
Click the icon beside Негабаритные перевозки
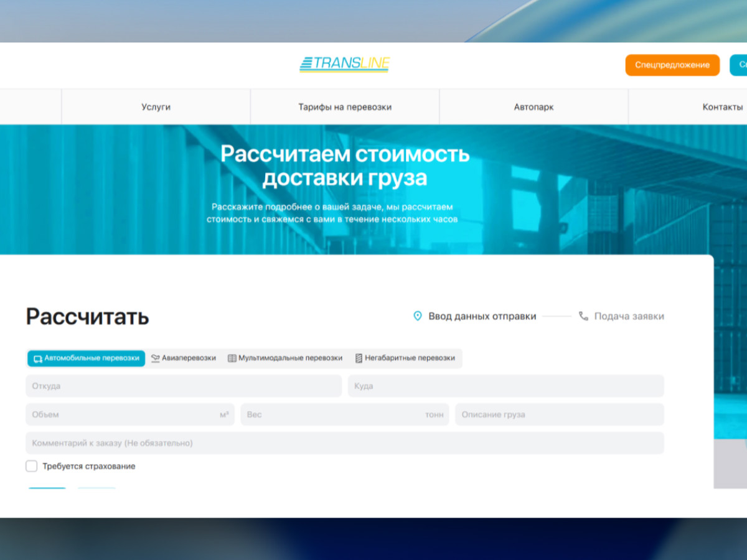click(x=359, y=358)
